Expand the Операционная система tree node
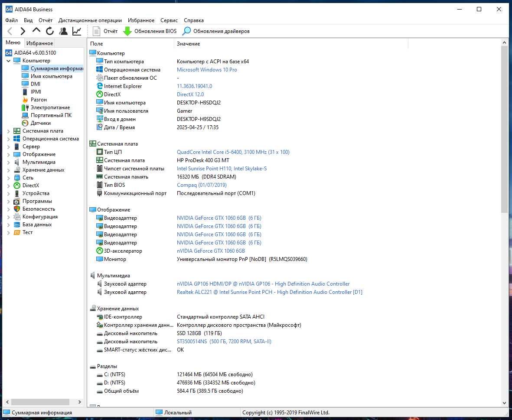This screenshot has width=512, height=420. tap(9, 139)
